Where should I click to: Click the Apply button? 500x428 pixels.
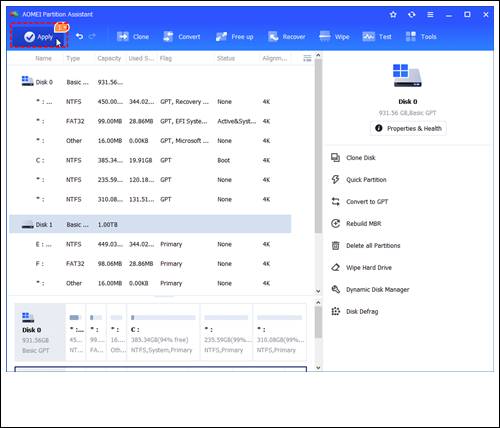click(39, 36)
